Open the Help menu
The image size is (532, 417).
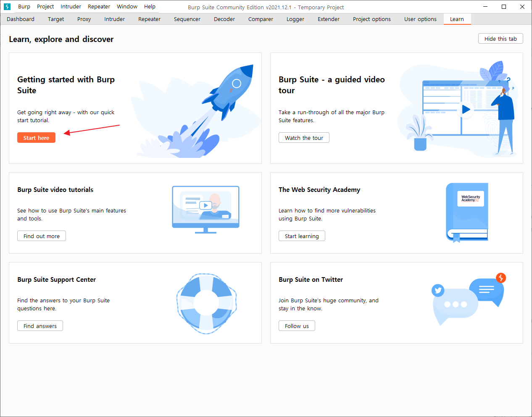(150, 7)
